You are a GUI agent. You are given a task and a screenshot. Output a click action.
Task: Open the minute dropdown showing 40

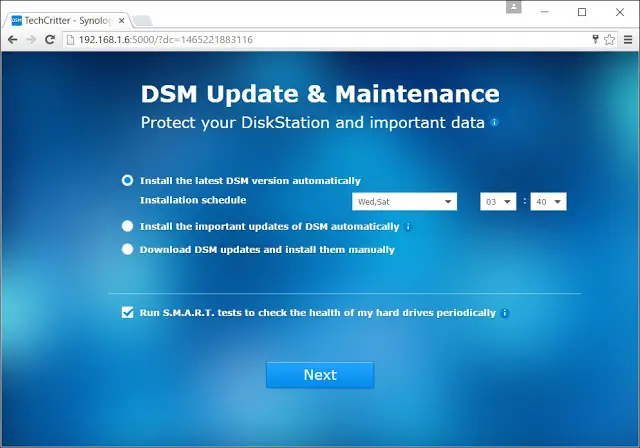(548, 202)
